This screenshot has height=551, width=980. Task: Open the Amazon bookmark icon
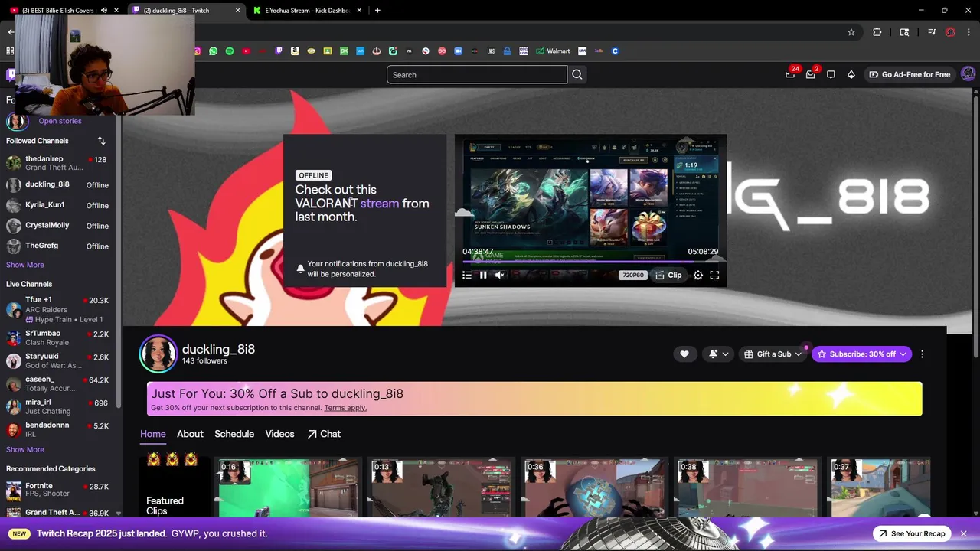(295, 51)
